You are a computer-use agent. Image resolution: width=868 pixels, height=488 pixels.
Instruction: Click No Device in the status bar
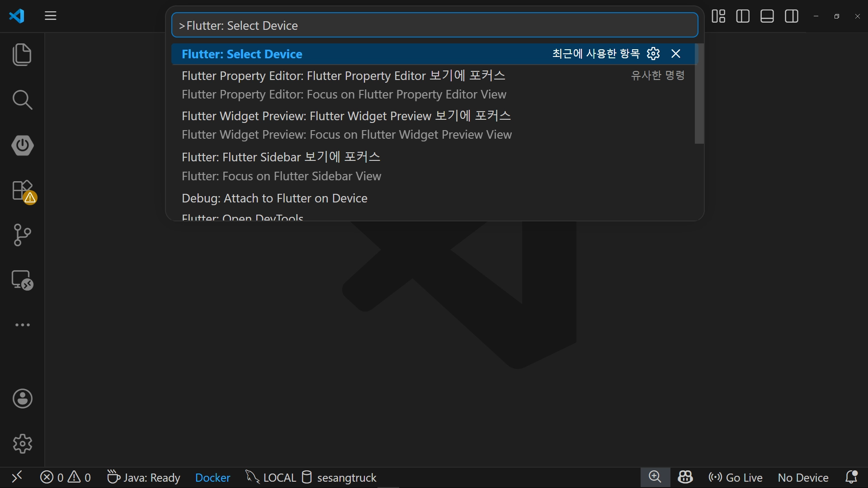(803, 478)
